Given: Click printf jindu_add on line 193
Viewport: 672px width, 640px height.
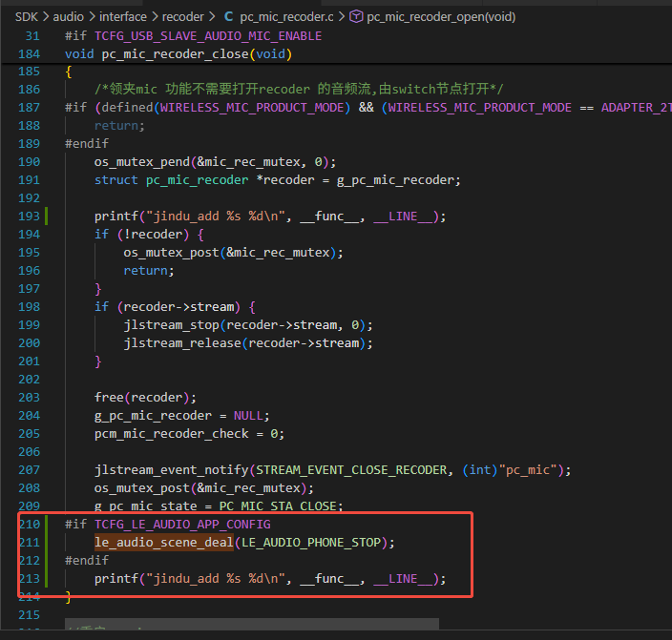Looking at the screenshot, I should pyautogui.click(x=270, y=217).
